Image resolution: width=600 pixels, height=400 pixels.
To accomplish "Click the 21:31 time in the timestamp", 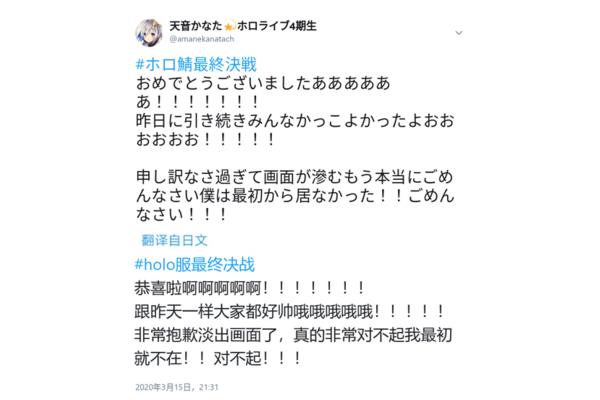I will [209, 387].
